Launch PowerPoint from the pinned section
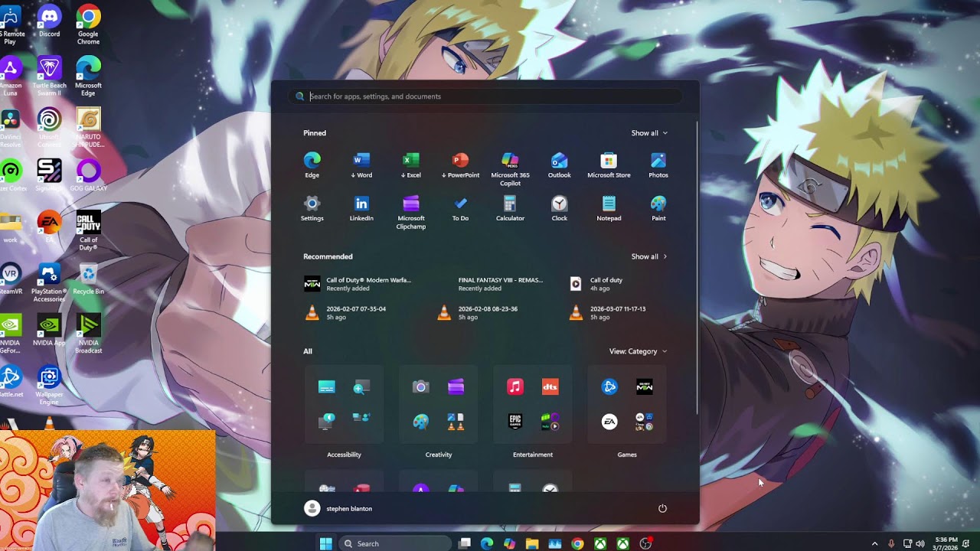This screenshot has width=980, height=551. 460,165
